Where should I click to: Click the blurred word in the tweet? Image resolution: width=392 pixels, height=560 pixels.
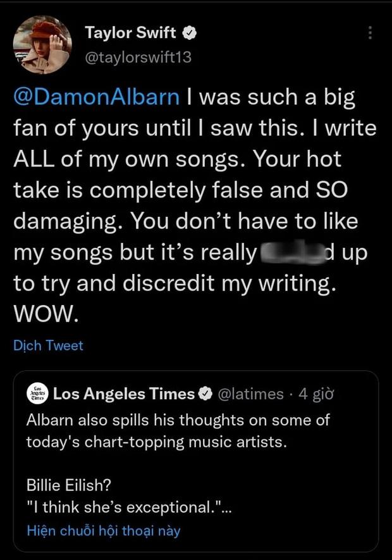tap(291, 254)
